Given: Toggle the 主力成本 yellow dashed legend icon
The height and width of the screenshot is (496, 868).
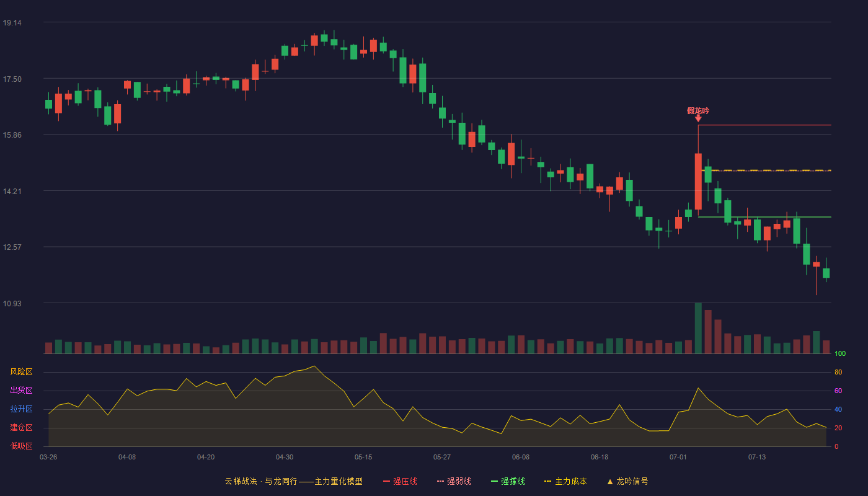Looking at the screenshot, I should click(x=547, y=481).
